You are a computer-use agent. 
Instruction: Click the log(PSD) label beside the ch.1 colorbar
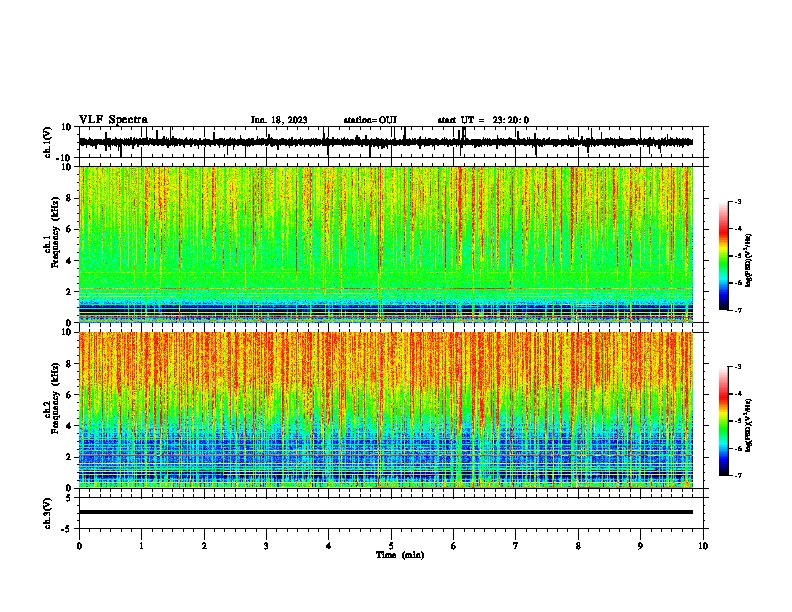click(x=749, y=261)
